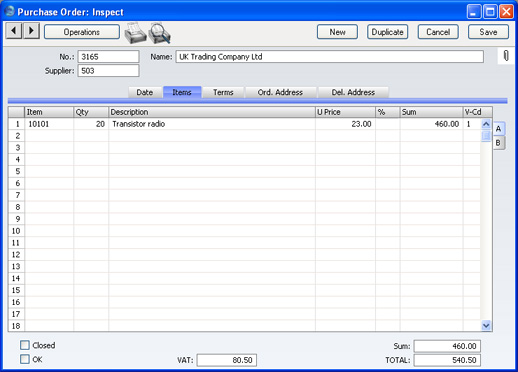The width and height of the screenshot is (518, 372).
Task: Click the Supplier field showing 503
Action: point(108,71)
